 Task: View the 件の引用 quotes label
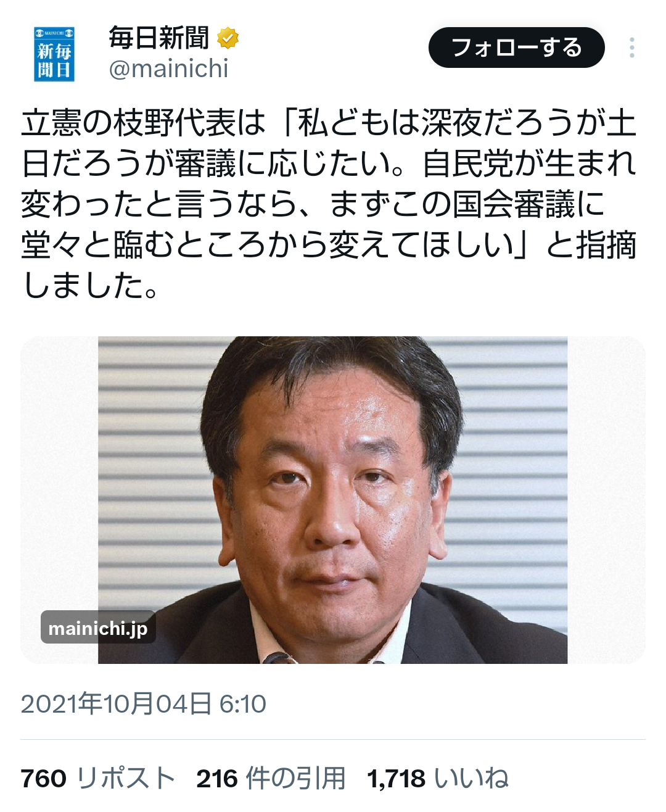[x=295, y=779]
